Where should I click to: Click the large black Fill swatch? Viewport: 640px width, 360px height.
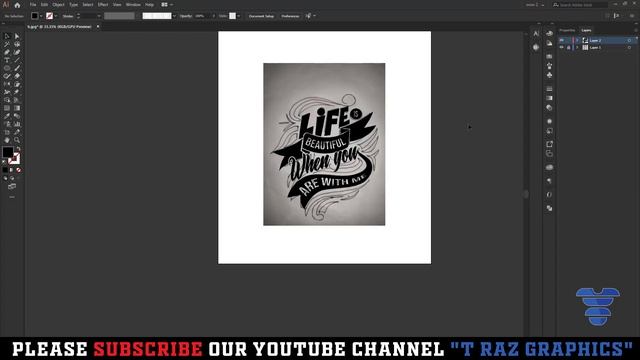tap(7, 152)
